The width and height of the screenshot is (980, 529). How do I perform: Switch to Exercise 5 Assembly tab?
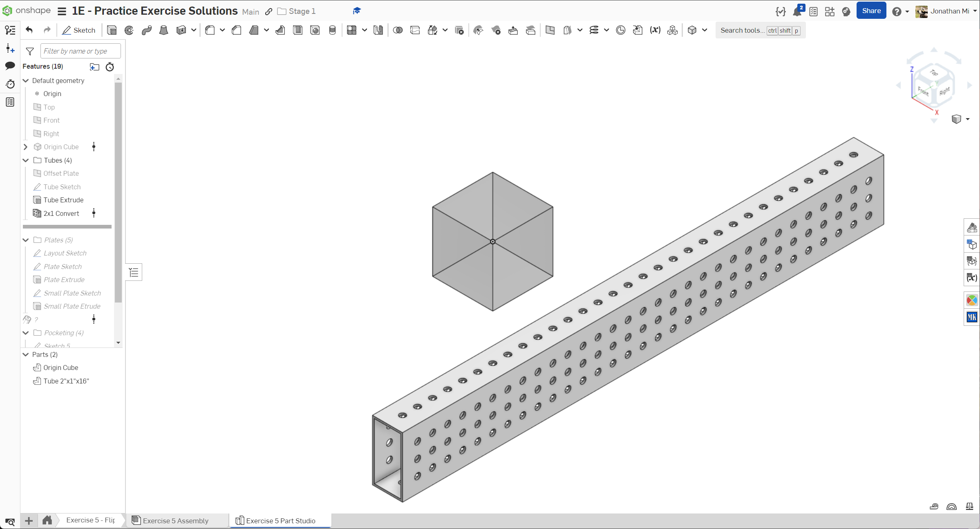[x=175, y=520]
